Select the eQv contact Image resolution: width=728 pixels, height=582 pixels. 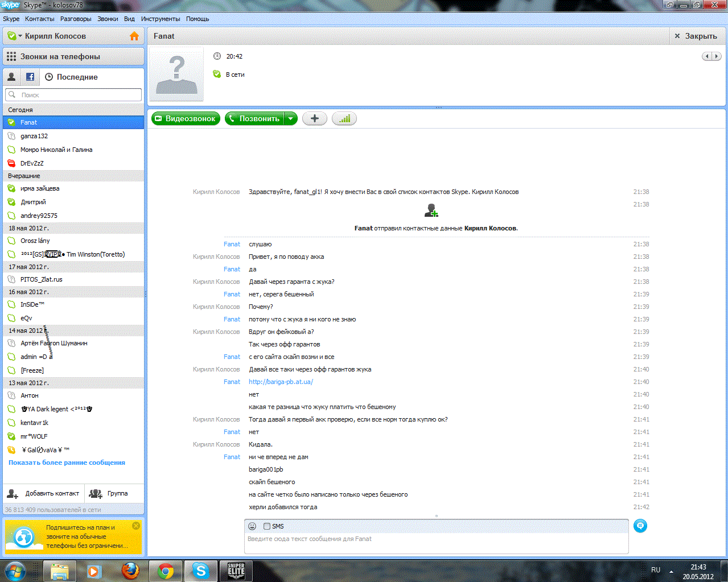73,318
